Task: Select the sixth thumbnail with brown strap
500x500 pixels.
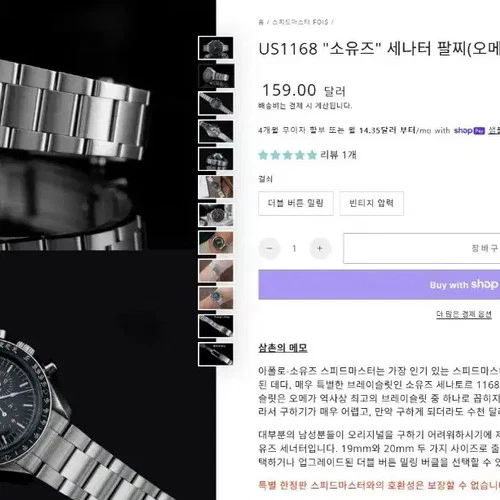Action: 216,187
